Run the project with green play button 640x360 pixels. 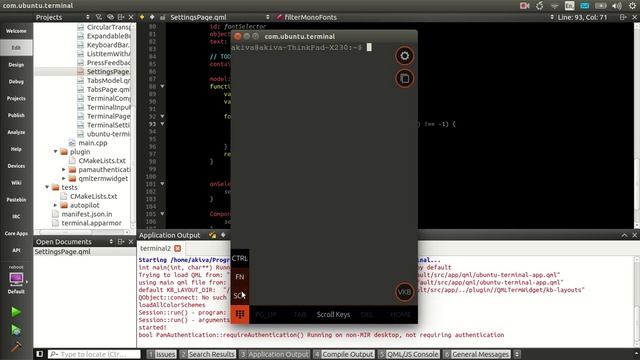[x=16, y=312]
